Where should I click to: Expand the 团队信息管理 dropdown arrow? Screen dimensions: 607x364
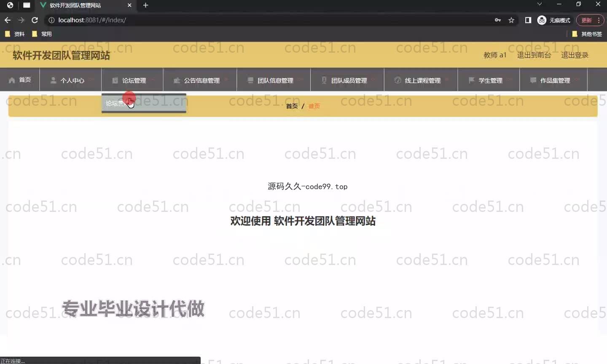coord(300,80)
